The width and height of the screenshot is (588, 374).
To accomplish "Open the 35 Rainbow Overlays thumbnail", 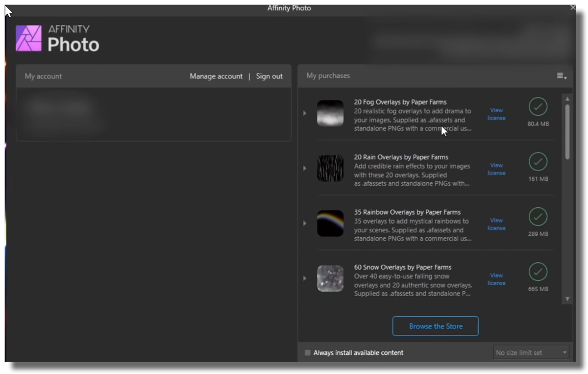I will [330, 223].
